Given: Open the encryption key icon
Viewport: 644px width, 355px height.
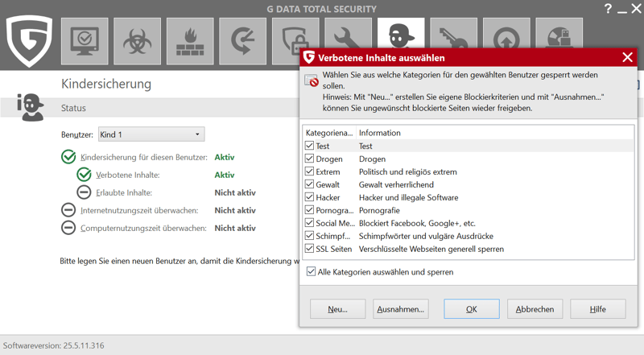Looking at the screenshot, I should (453, 34).
